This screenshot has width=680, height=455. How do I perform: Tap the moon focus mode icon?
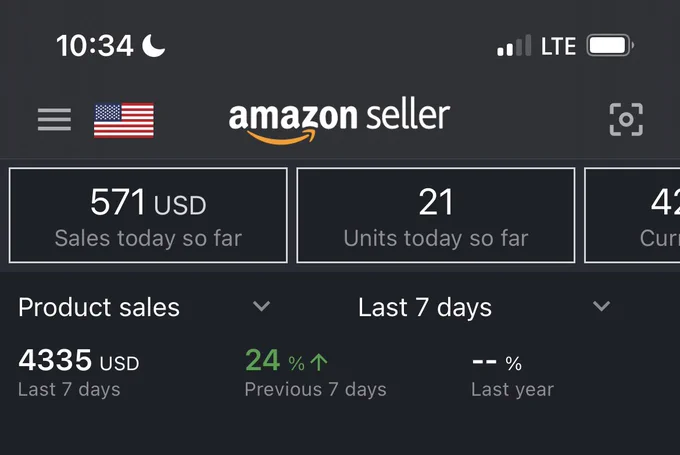(154, 46)
